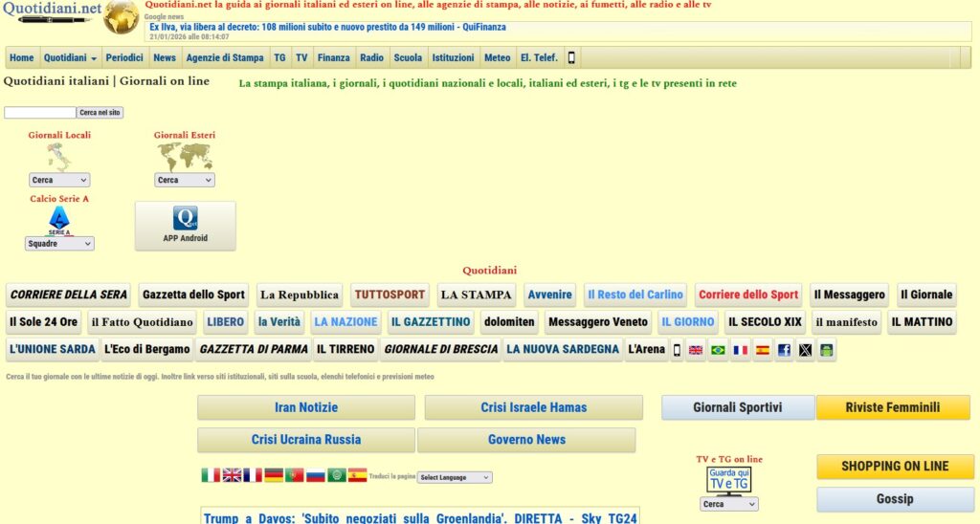The width and height of the screenshot is (980, 524).
Task: Open the Il Sole 24 Ore button
Action: pyautogui.click(x=44, y=322)
